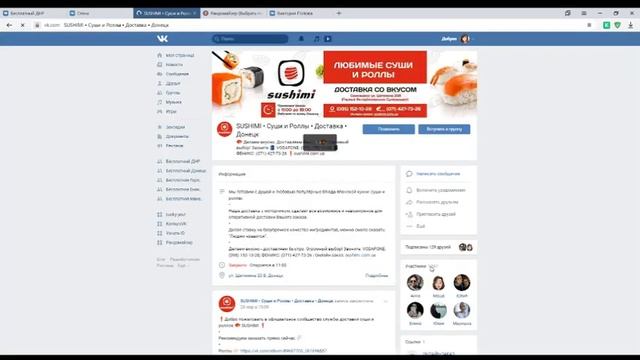Image resolution: width=640 pixels, height=360 pixels.
Task: Click SUSHIMI group avatar near title
Action: (x=224, y=129)
